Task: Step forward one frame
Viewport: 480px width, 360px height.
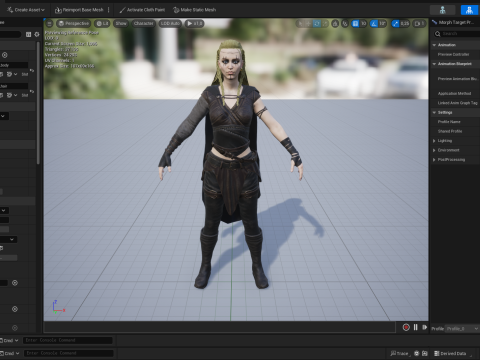Action: pos(425,327)
